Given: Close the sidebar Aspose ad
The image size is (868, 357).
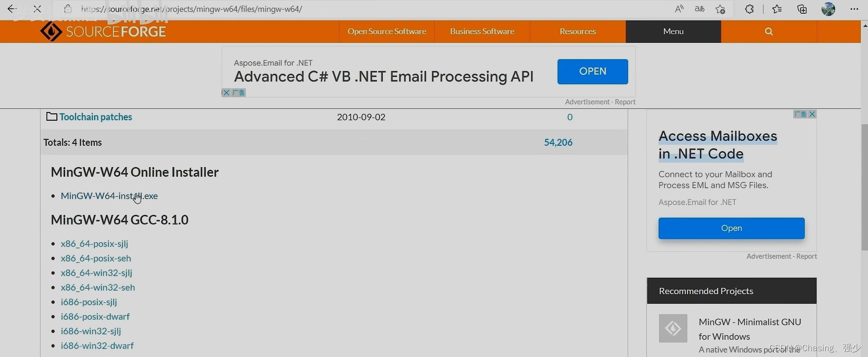Looking at the screenshot, I should coord(812,114).
